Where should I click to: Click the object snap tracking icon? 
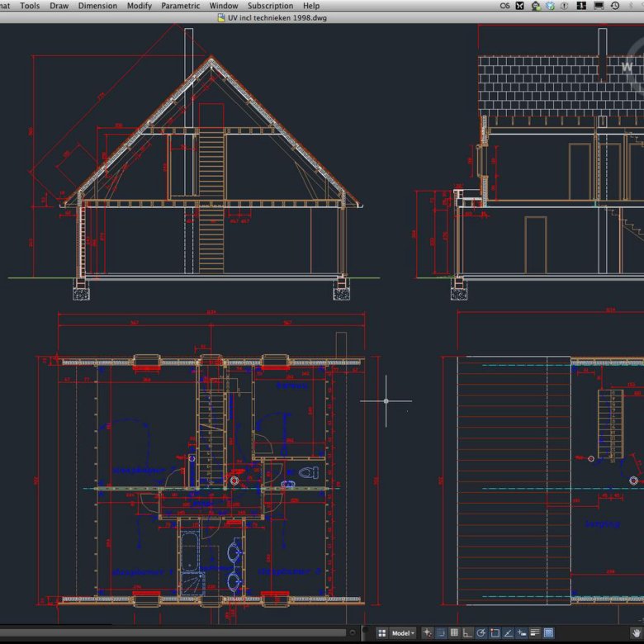[508, 633]
